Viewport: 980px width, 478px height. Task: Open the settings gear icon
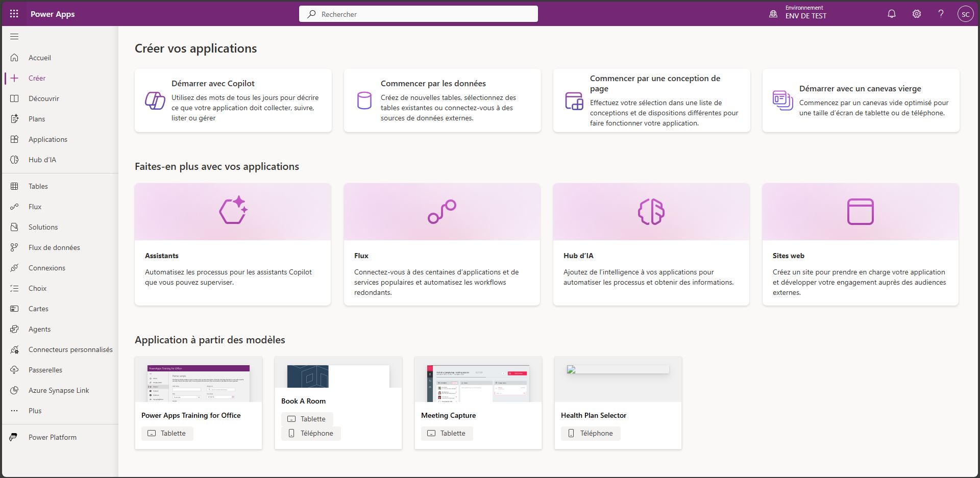tap(917, 14)
